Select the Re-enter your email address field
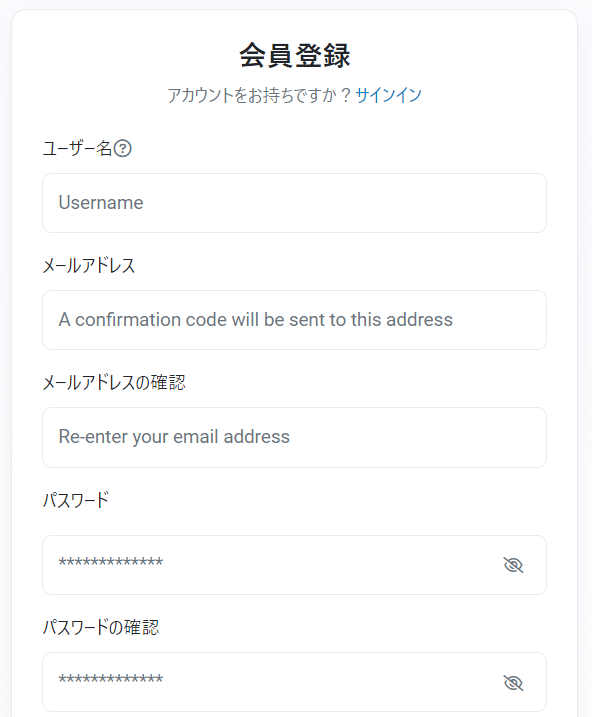This screenshot has height=717, width=592. pos(294,437)
